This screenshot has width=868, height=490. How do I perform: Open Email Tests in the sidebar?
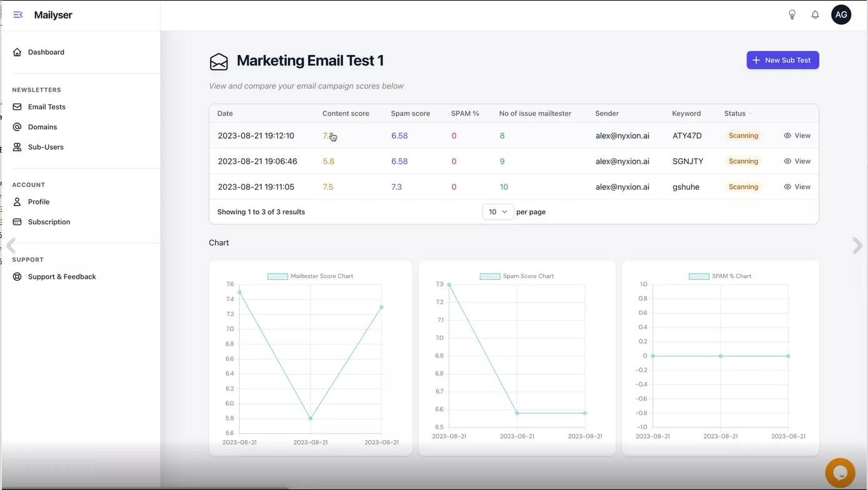[46, 107]
